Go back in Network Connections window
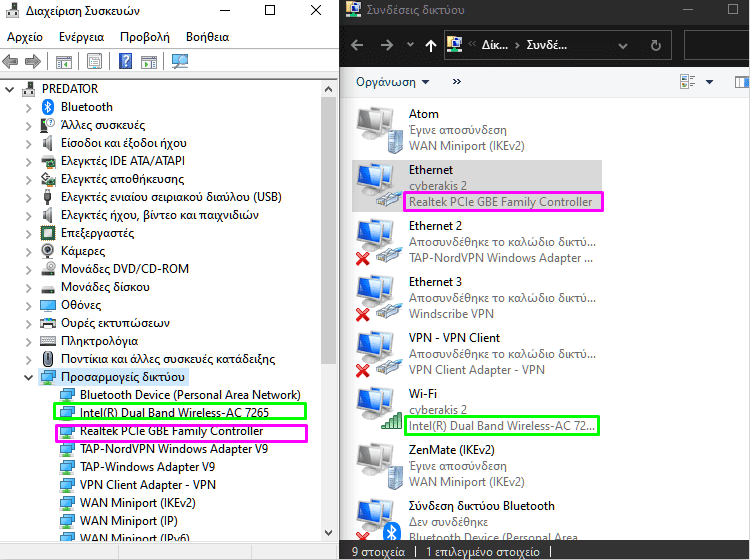 click(x=357, y=45)
